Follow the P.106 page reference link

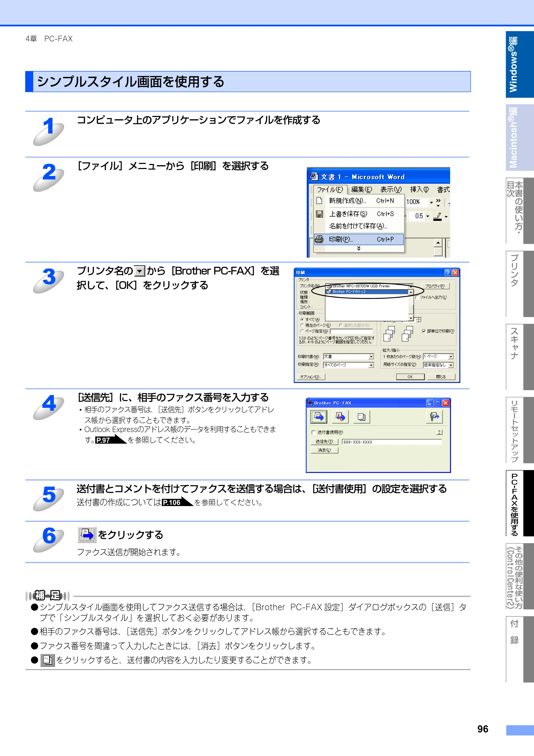pos(177,502)
